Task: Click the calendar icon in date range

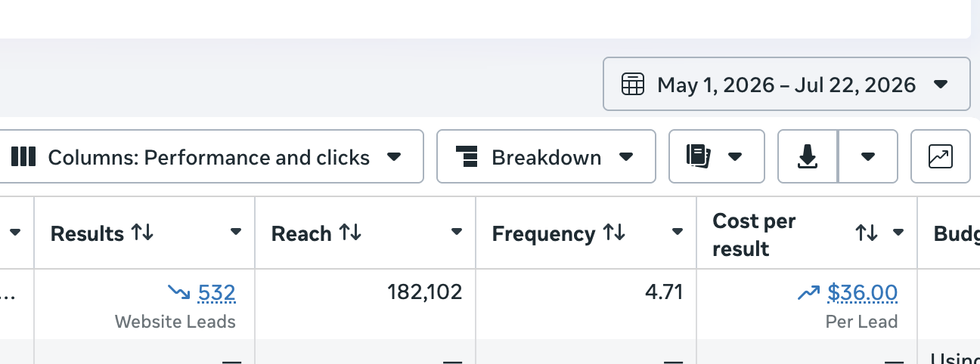Action: pos(632,84)
